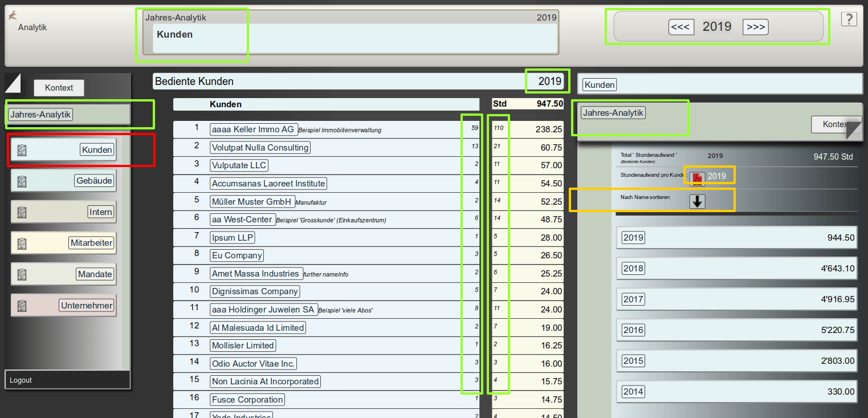Click the document icon beside Gebäude
This screenshot has height=418, width=868.
coord(22,181)
